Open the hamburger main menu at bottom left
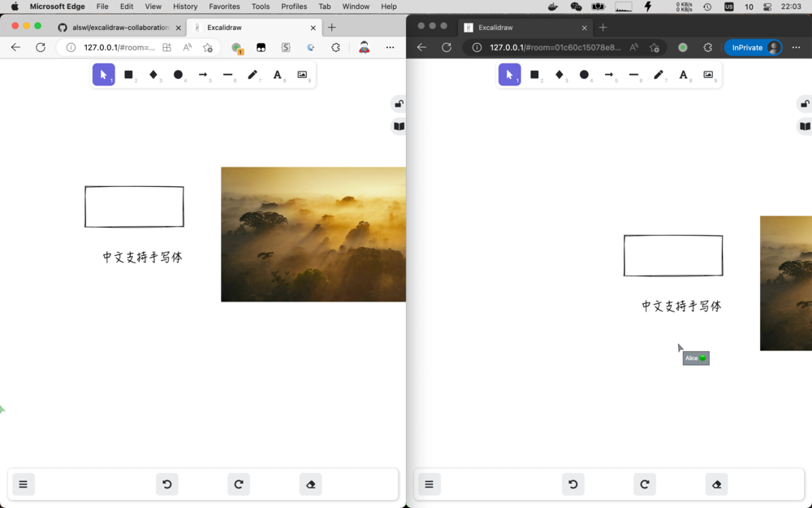The image size is (812, 508). (23, 484)
